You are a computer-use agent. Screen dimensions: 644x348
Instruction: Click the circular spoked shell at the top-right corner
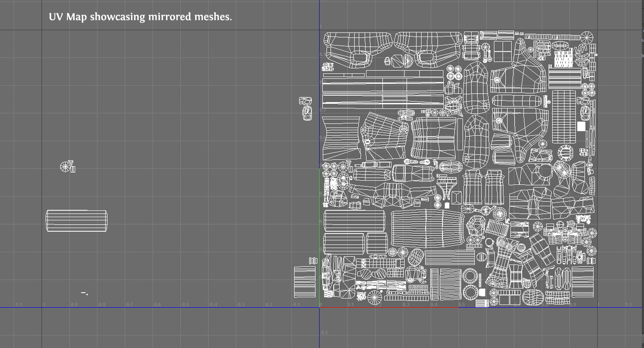(x=587, y=37)
